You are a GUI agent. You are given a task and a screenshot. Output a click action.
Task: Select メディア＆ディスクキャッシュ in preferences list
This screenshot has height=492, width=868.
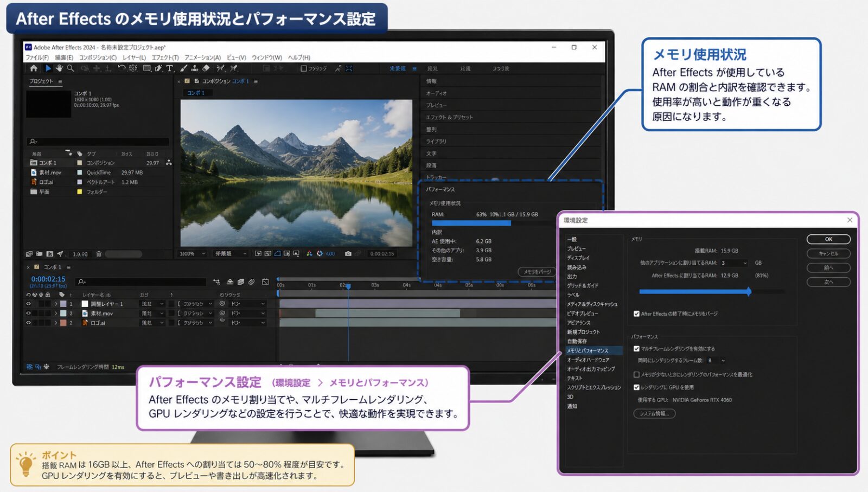(x=592, y=304)
